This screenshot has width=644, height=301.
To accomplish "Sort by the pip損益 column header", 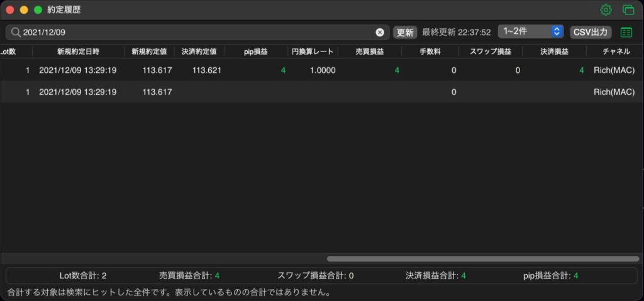I will tap(256, 52).
